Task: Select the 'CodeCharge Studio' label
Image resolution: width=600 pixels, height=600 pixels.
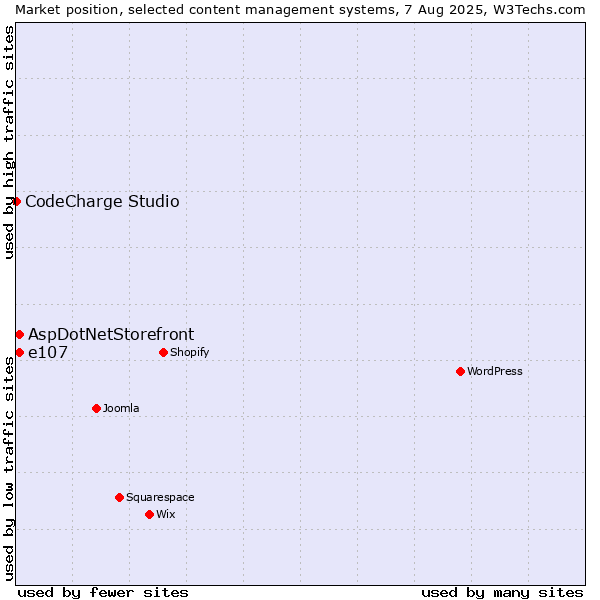Action: 102,201
